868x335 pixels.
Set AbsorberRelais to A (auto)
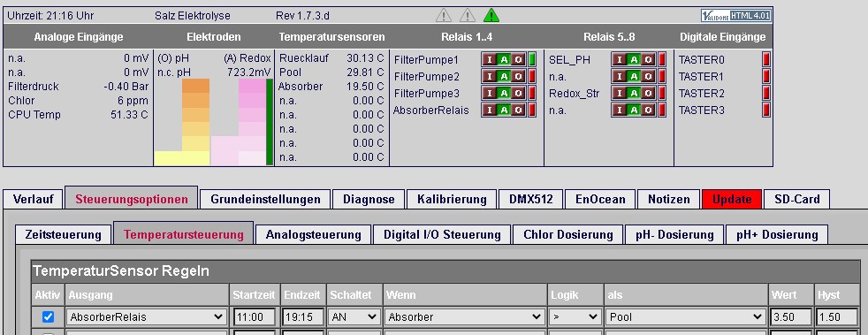[504, 110]
